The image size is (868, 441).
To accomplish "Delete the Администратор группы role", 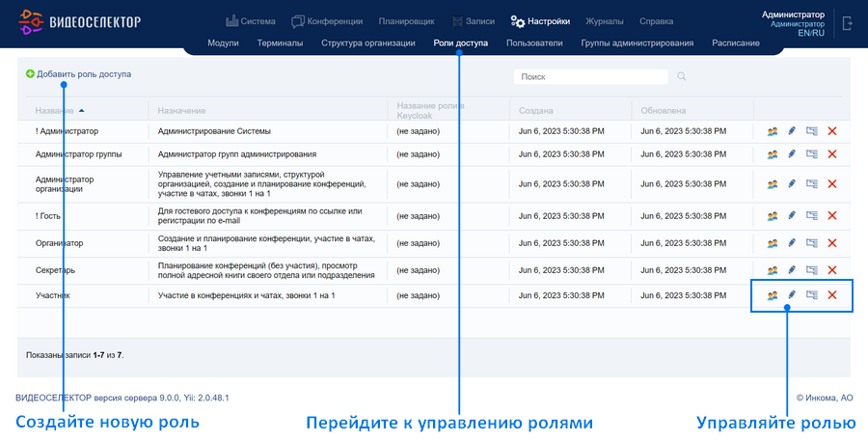I will tap(832, 154).
